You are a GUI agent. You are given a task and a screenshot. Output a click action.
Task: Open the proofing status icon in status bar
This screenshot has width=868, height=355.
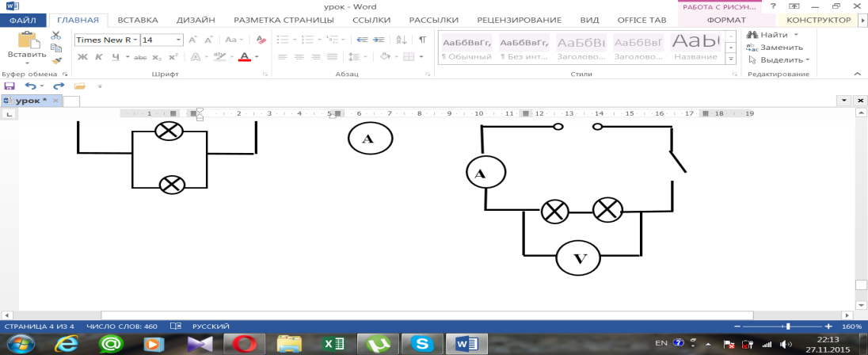click(176, 326)
